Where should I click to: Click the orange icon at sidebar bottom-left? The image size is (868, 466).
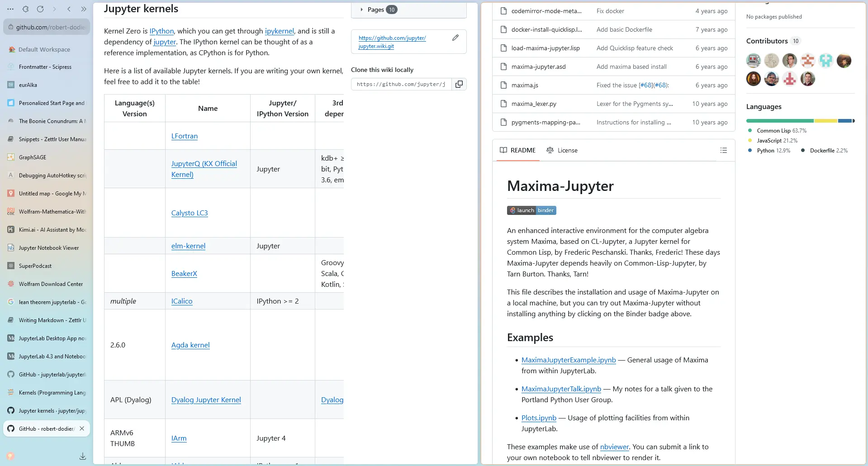10,456
